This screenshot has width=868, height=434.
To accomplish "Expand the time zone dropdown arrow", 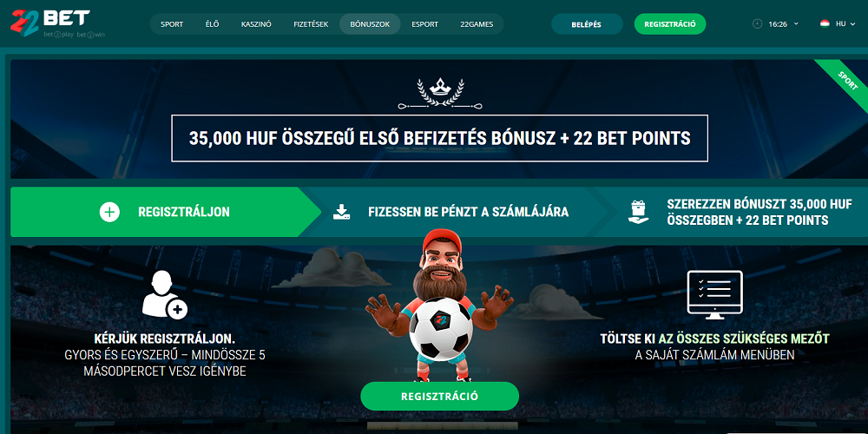I will point(796,23).
